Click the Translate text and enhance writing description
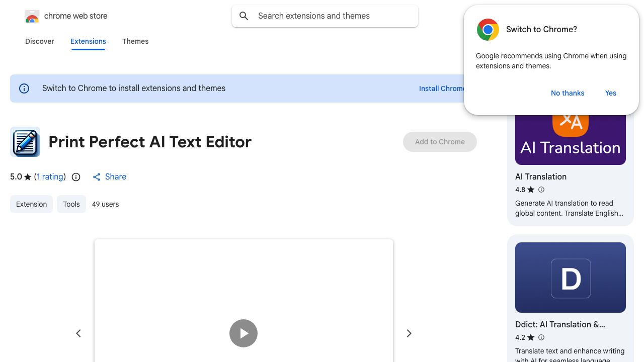Image resolution: width=644 pixels, height=362 pixels. (570, 355)
